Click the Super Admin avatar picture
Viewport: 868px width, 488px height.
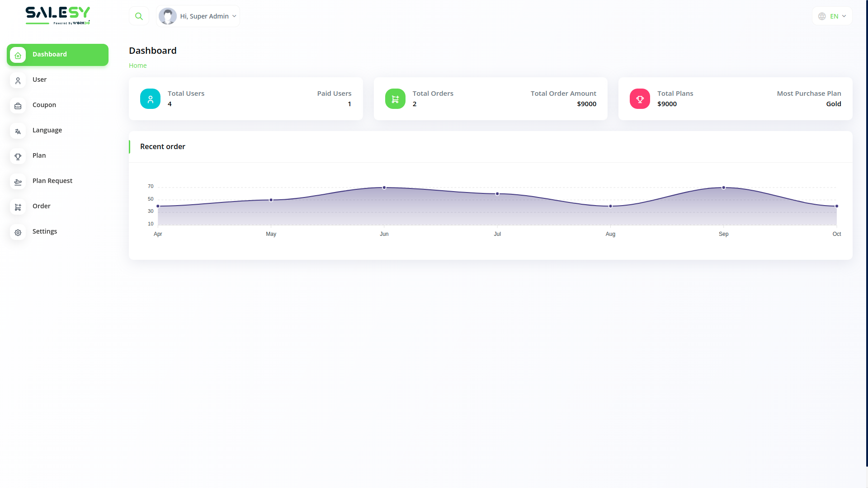168,16
